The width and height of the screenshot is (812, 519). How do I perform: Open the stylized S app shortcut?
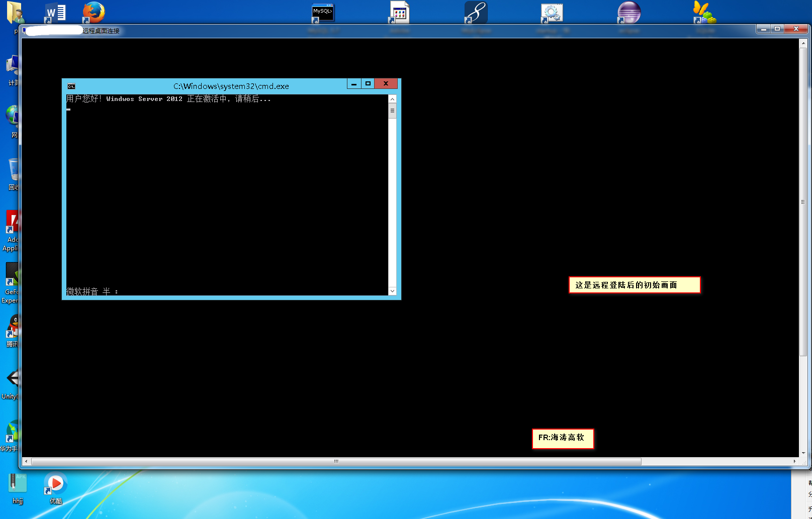(x=476, y=13)
